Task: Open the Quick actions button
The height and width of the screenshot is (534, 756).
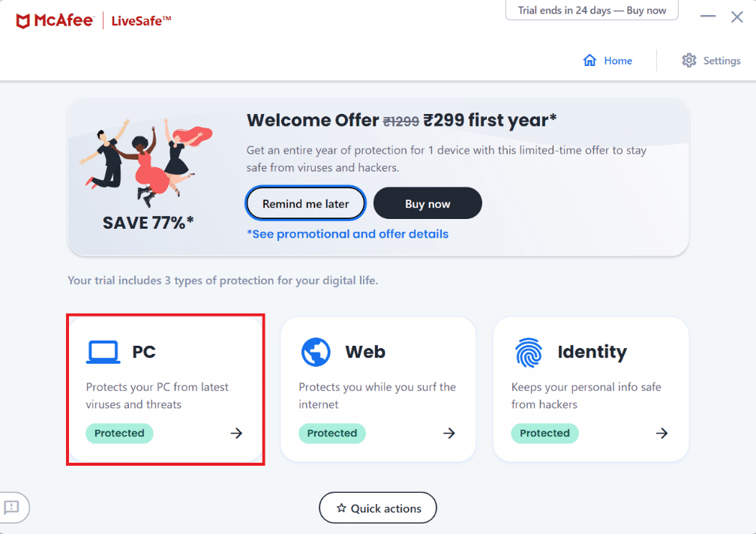Action: tap(377, 508)
